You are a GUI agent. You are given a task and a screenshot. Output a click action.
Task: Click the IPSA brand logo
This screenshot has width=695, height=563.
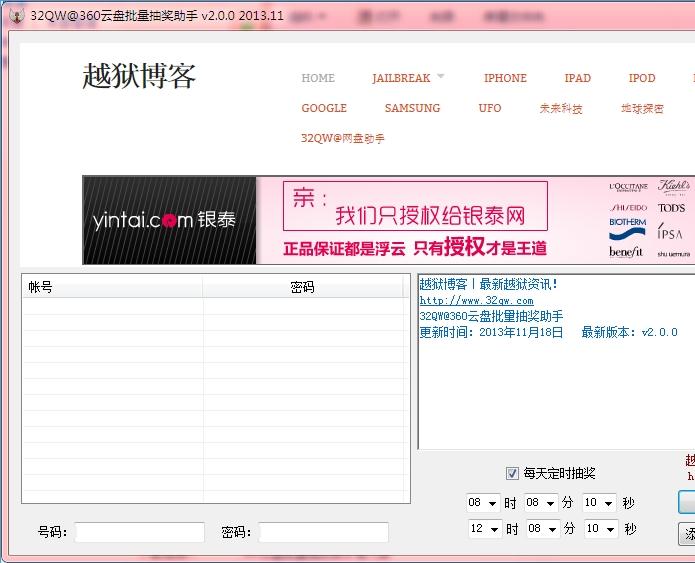(669, 231)
